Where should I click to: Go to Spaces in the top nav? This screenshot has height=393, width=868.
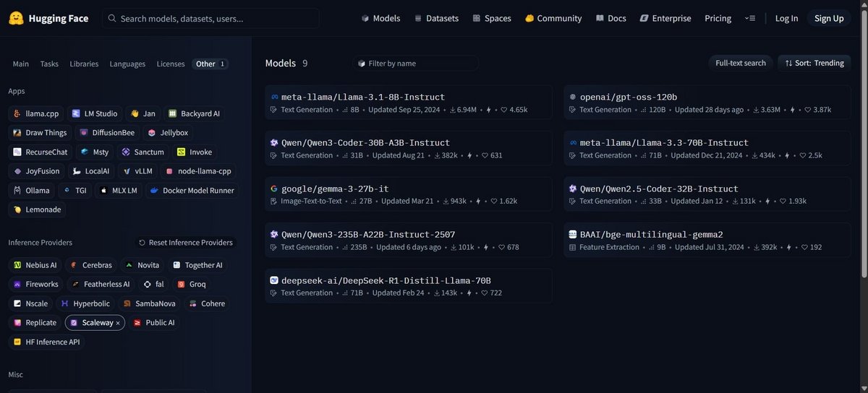(x=492, y=18)
